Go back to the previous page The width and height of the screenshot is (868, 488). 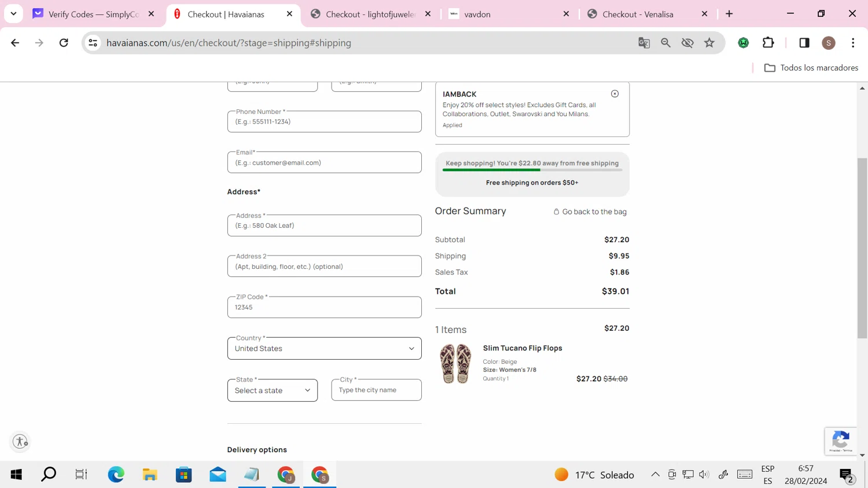tap(15, 43)
